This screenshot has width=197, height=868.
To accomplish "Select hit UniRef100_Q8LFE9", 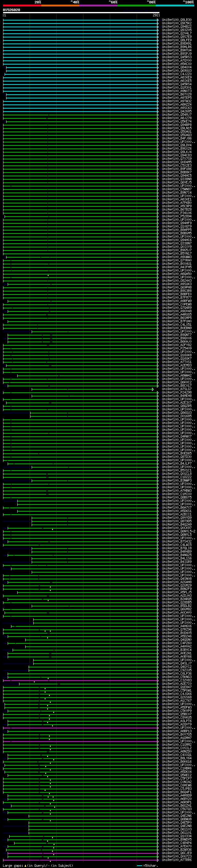I will click(x=177, y=40).
